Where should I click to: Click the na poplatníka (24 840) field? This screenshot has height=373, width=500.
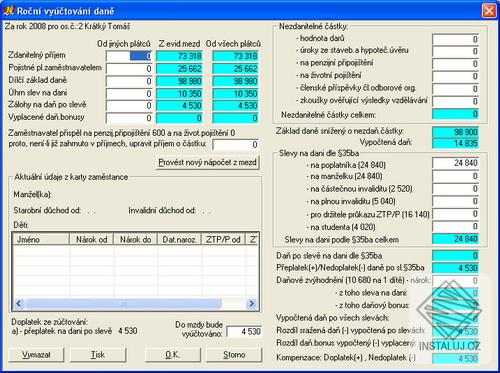click(455, 163)
